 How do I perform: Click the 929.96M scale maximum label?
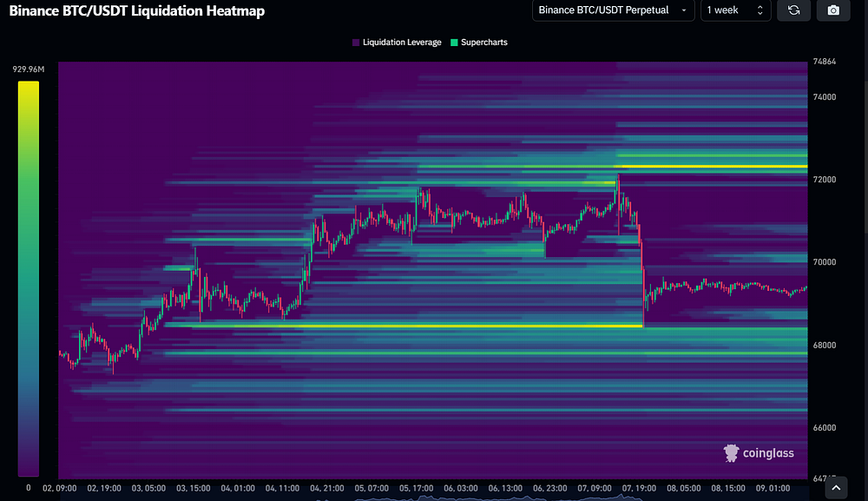tap(29, 69)
